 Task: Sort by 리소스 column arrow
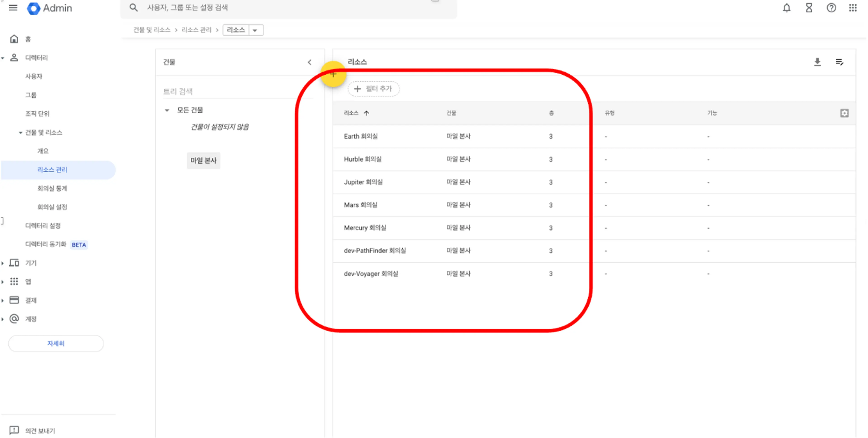tap(366, 113)
